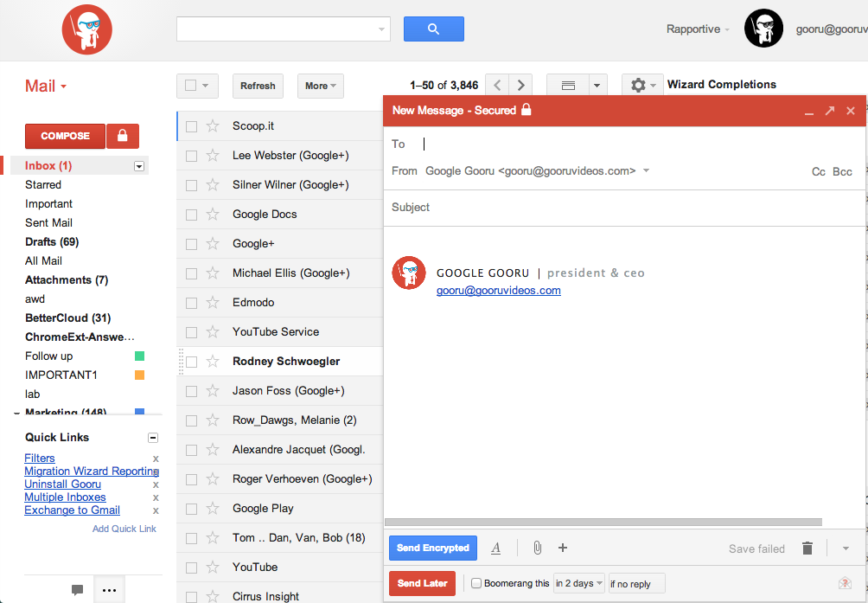The height and width of the screenshot is (603, 868).
Task: Attach a file with the paperclip icon
Action: pos(537,548)
